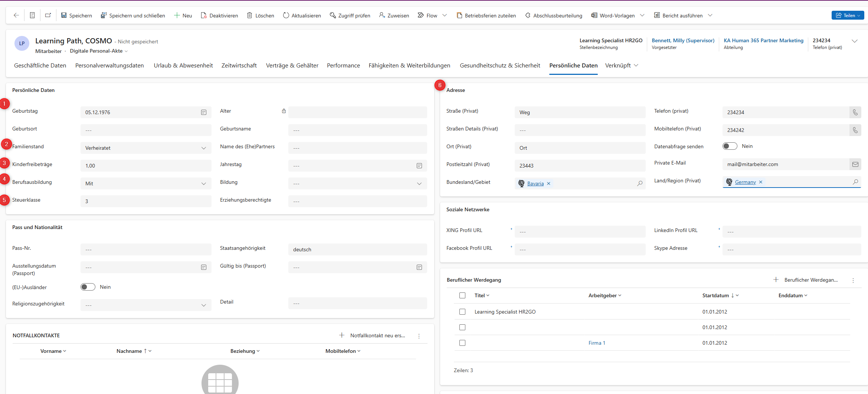868x394 pixels.
Task: Click phone icon next to Telefon (privat)
Action: 855,112
